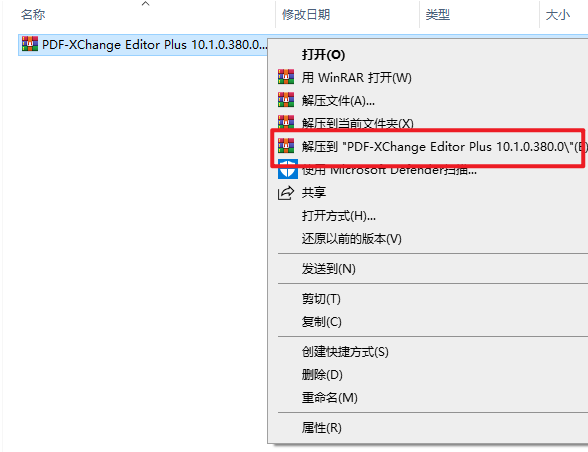Choose 还原以前的版本(V)
The width and height of the screenshot is (588, 452).
[x=352, y=239]
